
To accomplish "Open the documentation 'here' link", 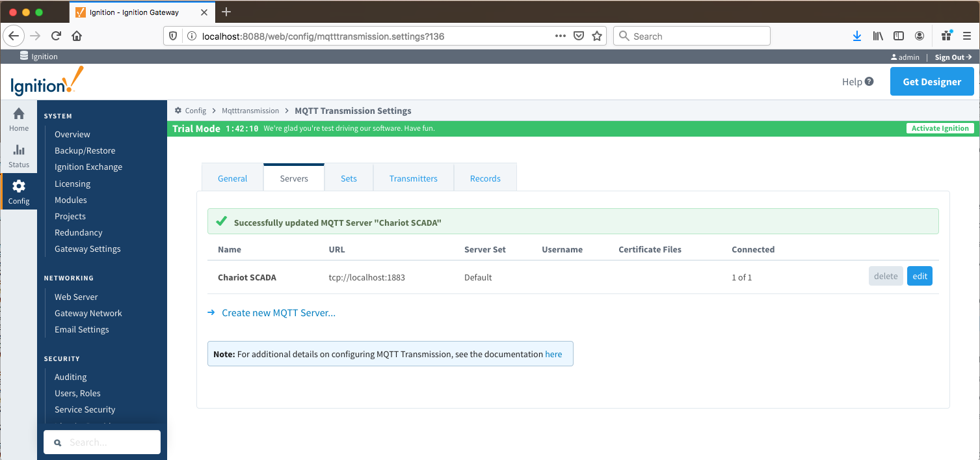I will click(553, 355).
